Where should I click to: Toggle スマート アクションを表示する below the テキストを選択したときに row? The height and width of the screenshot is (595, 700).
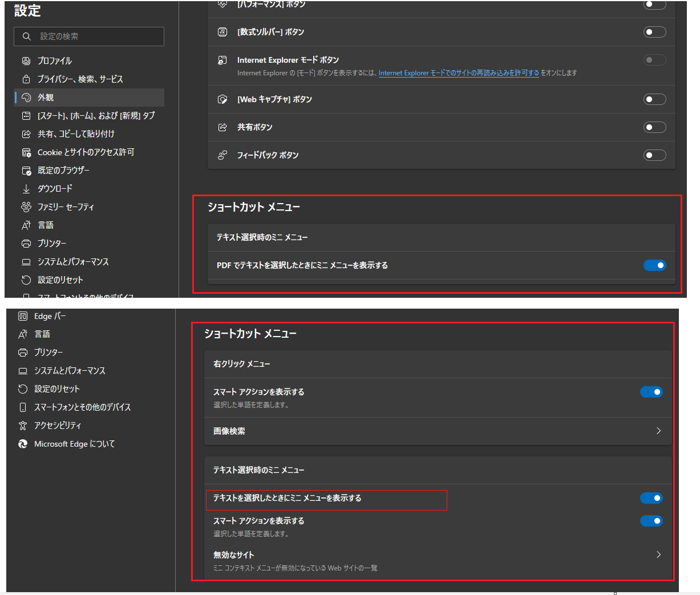652,521
